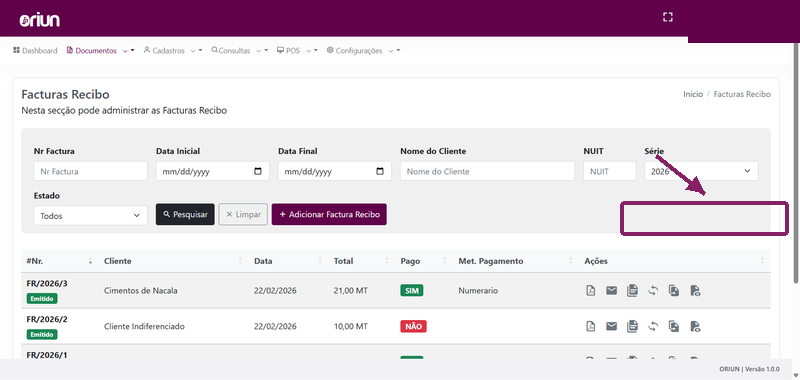Click circular arrows icon for FR/2026/3
This screenshot has height=380, width=800.
click(x=653, y=291)
